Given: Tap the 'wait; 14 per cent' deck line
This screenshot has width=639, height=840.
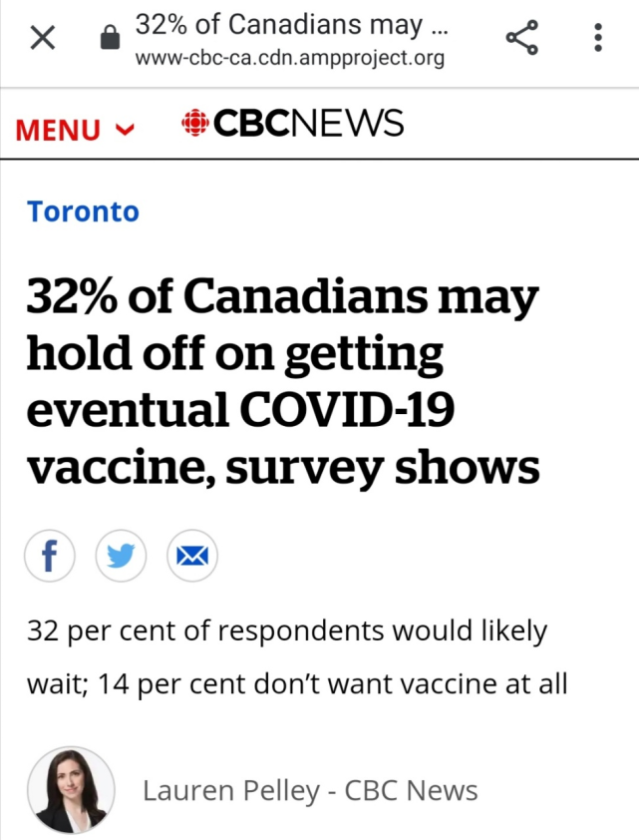Looking at the screenshot, I should pyautogui.click(x=297, y=684).
